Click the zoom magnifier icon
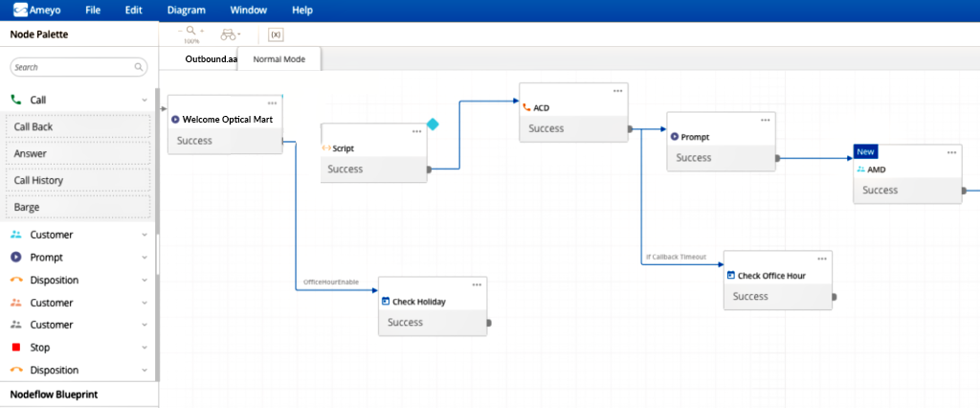980x408 pixels. (190, 32)
